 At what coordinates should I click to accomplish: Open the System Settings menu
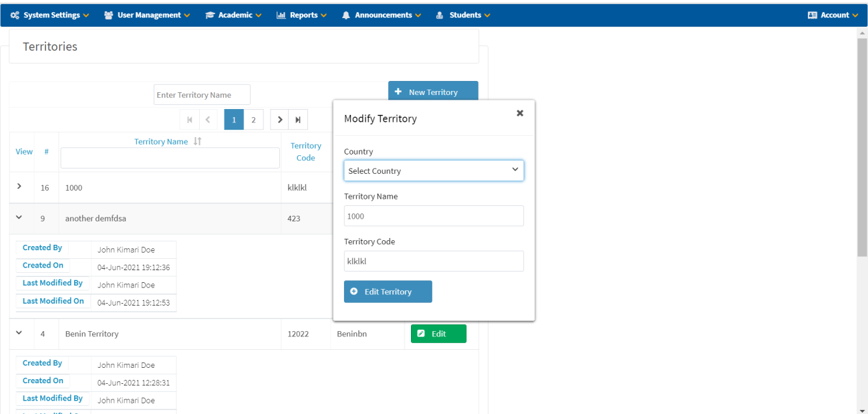point(50,15)
